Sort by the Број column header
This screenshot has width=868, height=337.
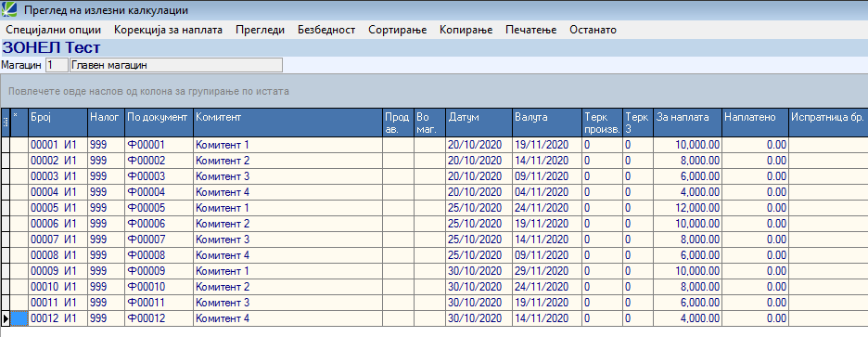57,123
